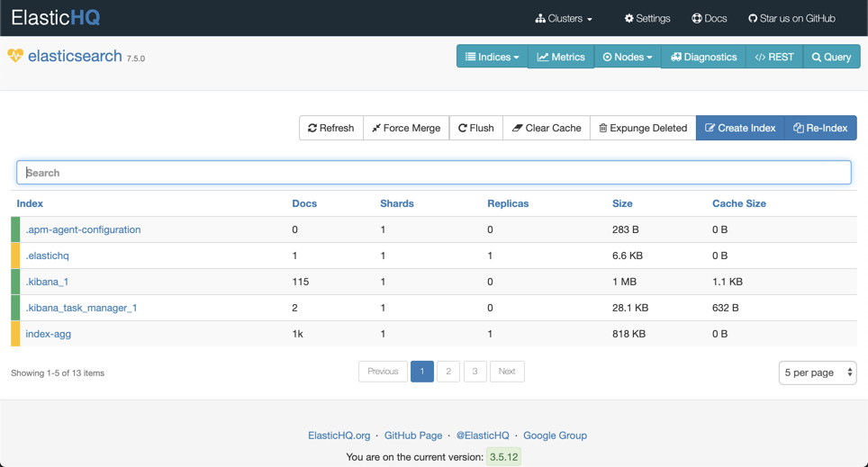868x467 pixels.
Task: Expand the Indices dropdown
Action: point(493,57)
